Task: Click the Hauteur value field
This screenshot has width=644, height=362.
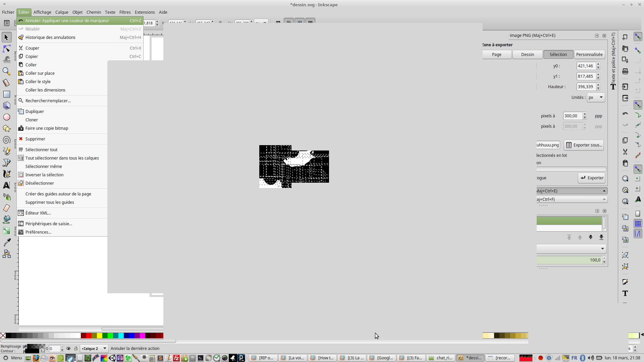Action: (585, 87)
